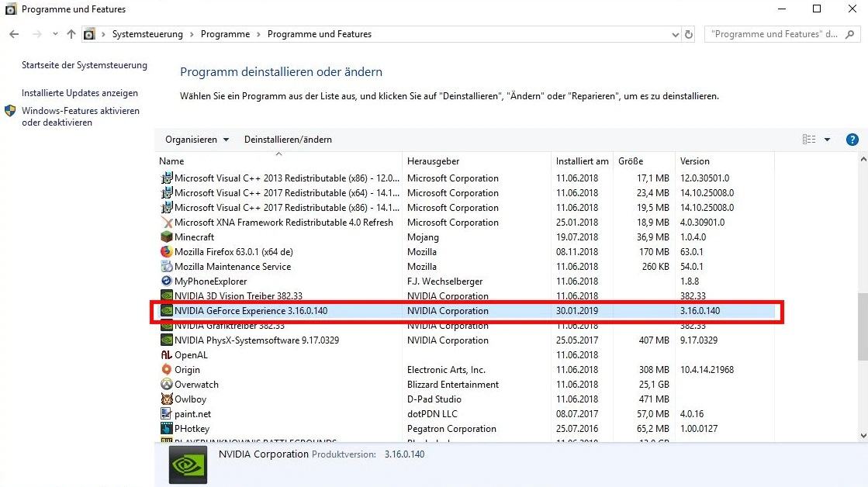Select Visual C++ 2013 Redistributable (x86) icon
868x487 pixels.
(166, 178)
